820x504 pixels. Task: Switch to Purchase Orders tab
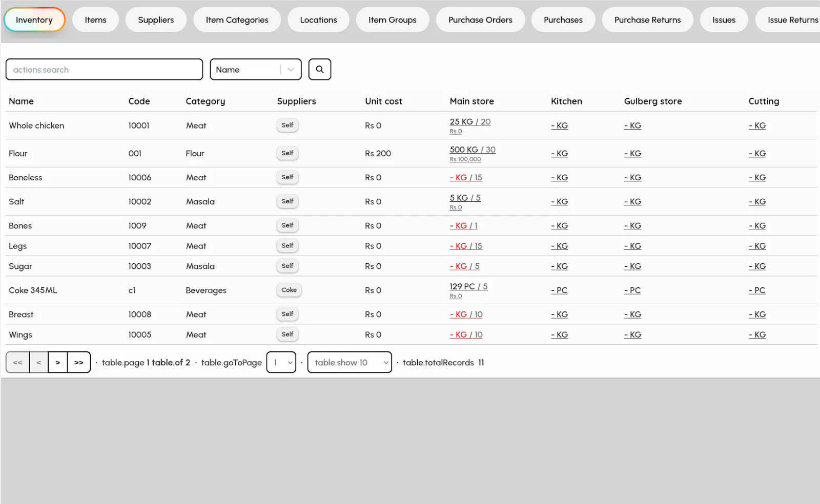(481, 20)
